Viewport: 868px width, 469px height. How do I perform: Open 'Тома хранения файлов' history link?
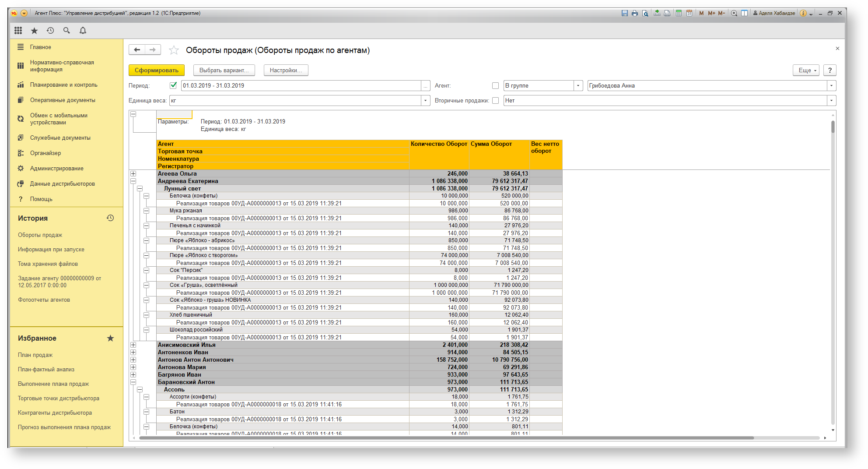[x=48, y=264]
